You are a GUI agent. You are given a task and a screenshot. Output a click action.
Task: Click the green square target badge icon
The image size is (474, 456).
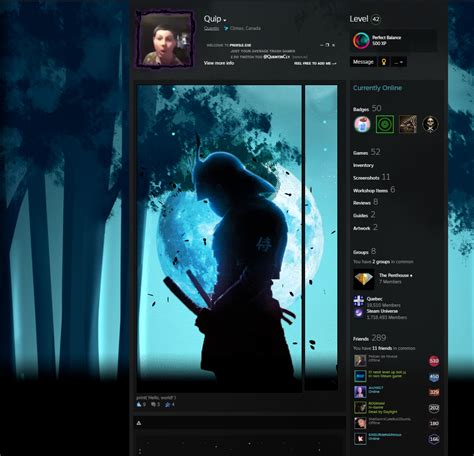pos(385,124)
